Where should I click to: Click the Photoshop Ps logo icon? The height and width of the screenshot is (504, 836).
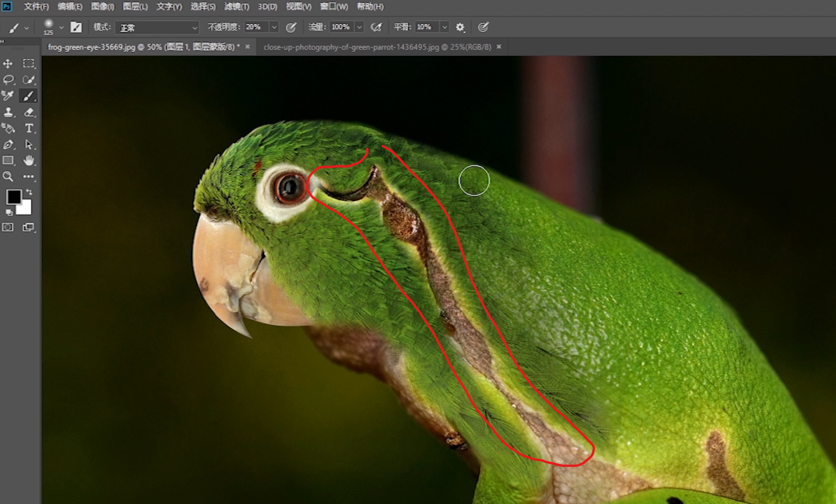7,6
